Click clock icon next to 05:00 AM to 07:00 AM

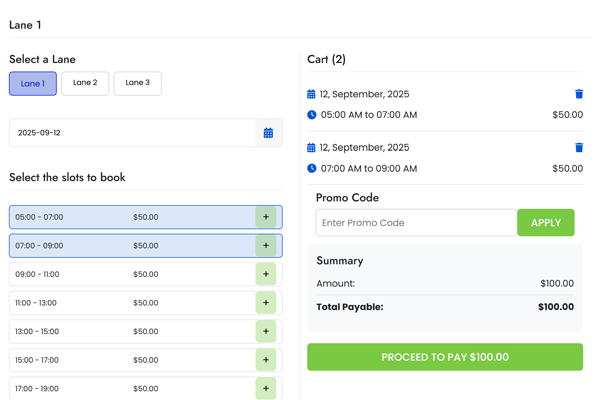tap(312, 114)
